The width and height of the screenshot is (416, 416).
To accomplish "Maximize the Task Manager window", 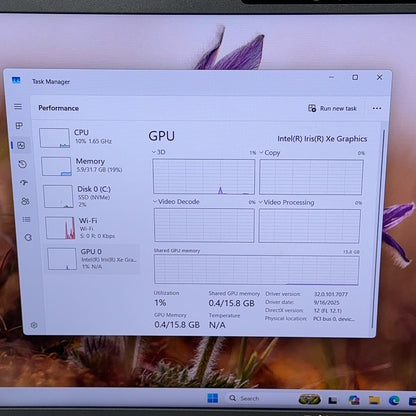I will (x=355, y=77).
